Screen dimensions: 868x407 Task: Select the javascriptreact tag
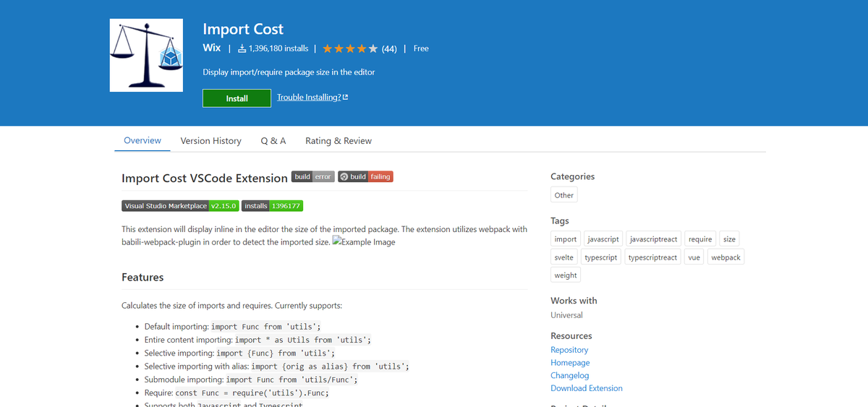[x=654, y=239]
